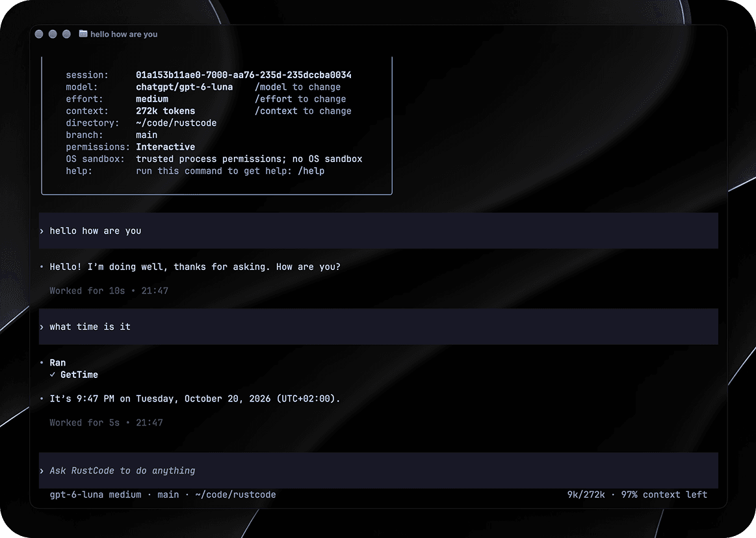Click the '/context to change' hint
This screenshot has width=756, height=538.
click(303, 111)
